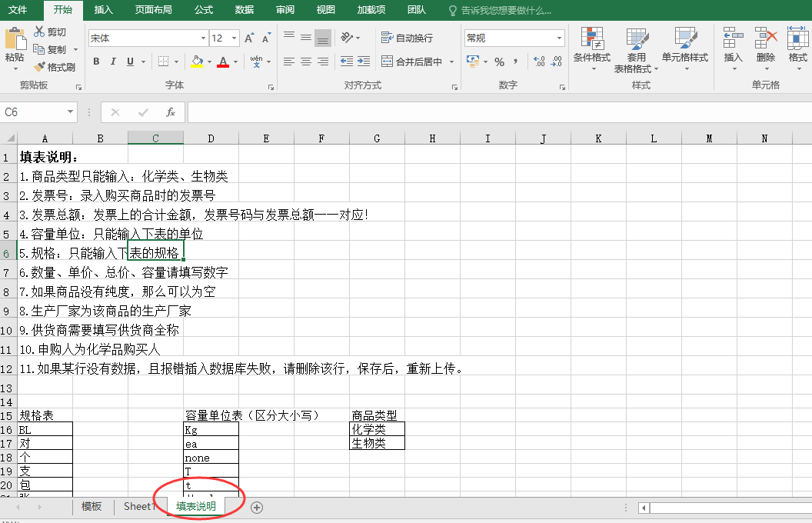
Task: Open Conditional Formatting (条件格式)
Action: (x=591, y=45)
